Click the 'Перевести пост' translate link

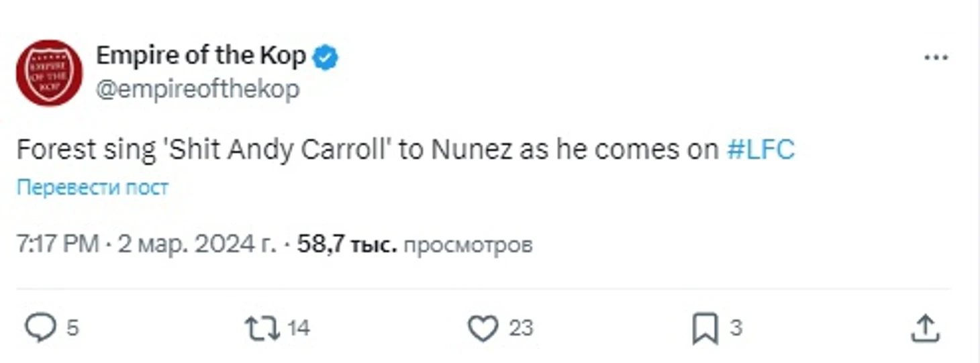pyautogui.click(x=93, y=188)
